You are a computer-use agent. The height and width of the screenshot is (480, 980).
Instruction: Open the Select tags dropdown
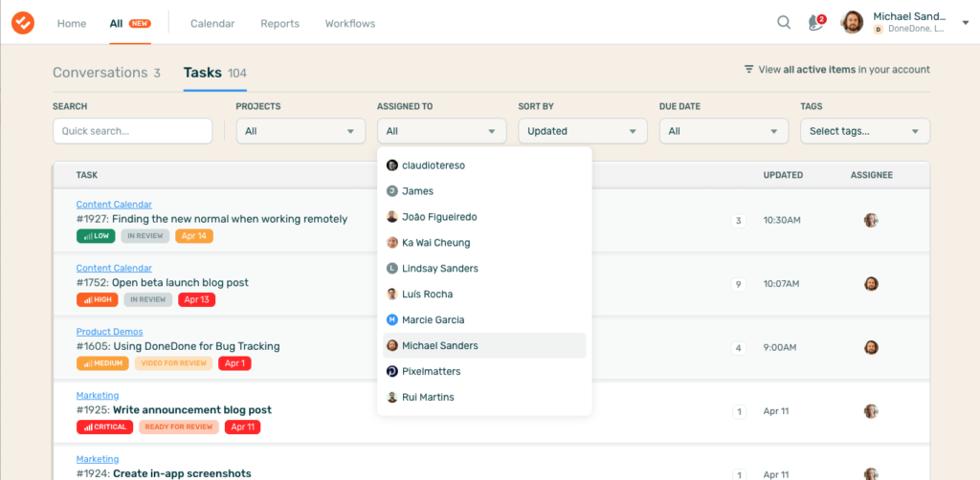tap(865, 131)
